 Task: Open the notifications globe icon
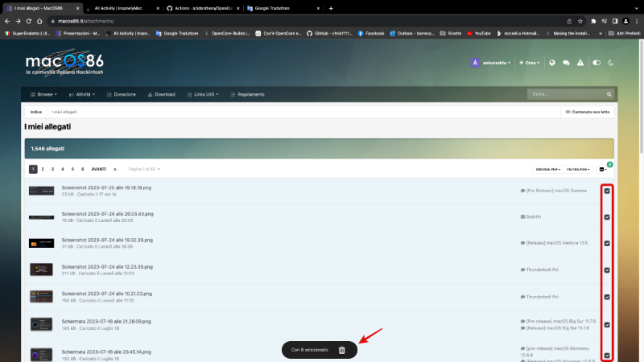pyautogui.click(x=552, y=63)
